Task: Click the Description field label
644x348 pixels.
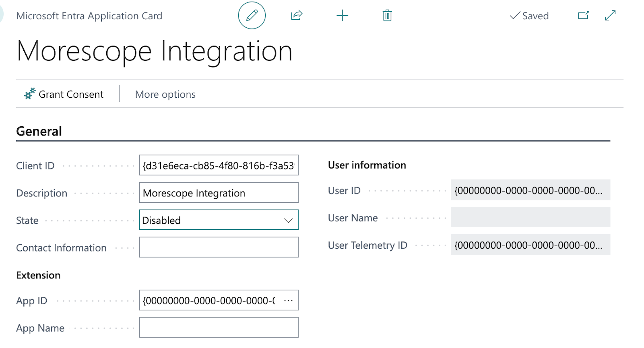Action: (x=41, y=193)
